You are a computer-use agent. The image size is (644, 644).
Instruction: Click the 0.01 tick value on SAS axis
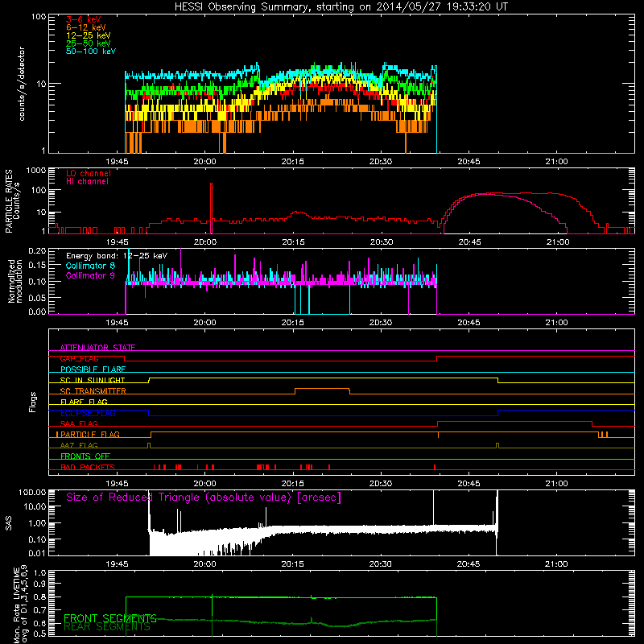point(37,553)
